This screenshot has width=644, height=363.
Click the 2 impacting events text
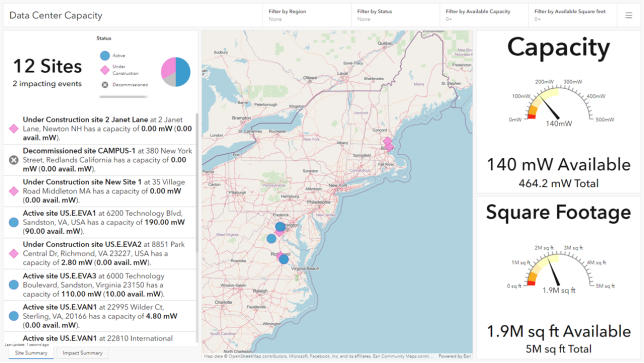click(47, 84)
